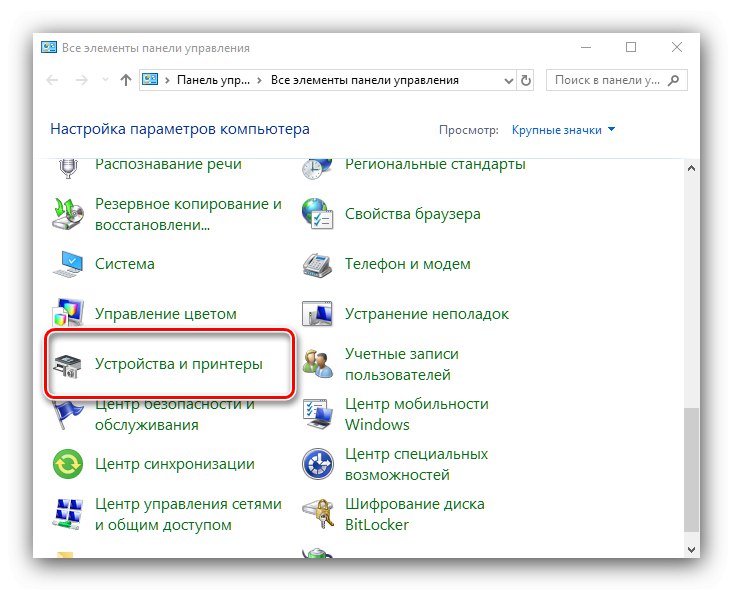The width and height of the screenshot is (733, 591).
Task: Open the Устройства и принтеры printer icon
Action: tap(67, 365)
